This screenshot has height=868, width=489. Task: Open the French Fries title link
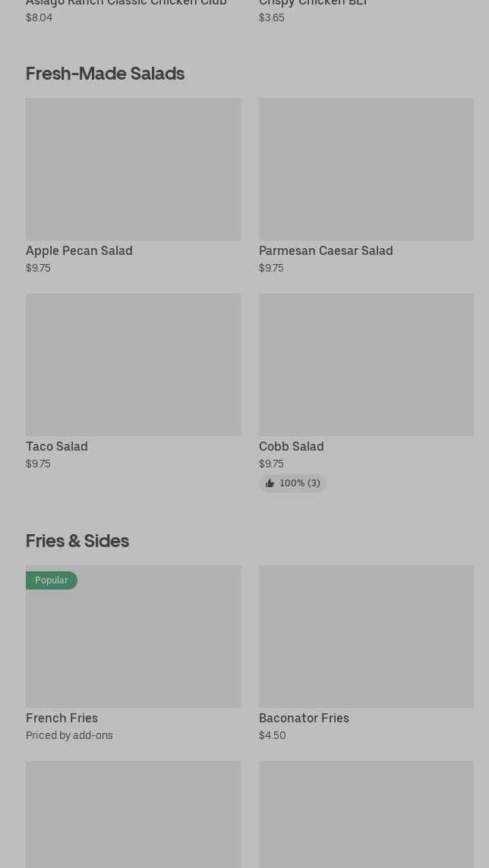pos(62,718)
